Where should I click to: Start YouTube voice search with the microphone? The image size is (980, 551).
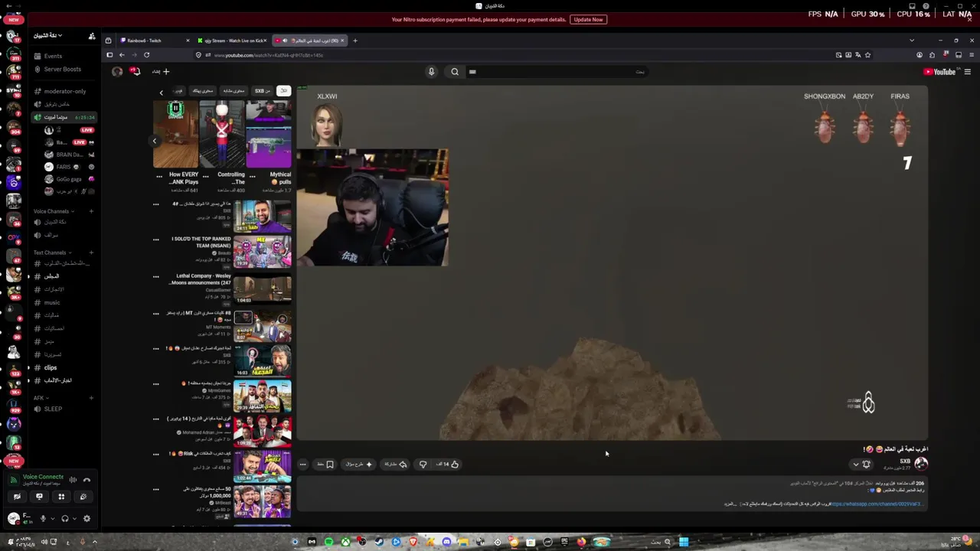431,72
